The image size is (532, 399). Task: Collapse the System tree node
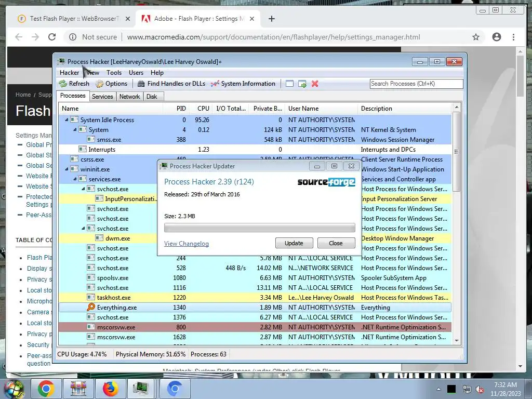pos(75,129)
